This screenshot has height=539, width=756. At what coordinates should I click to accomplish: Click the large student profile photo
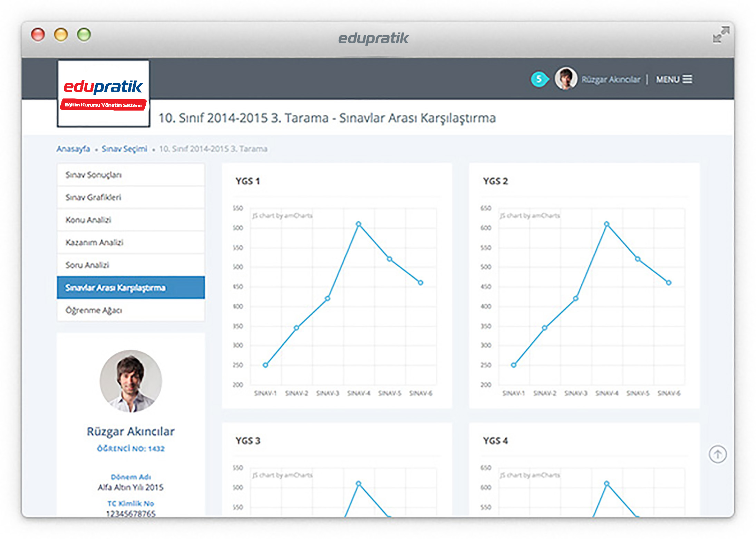tap(131, 381)
